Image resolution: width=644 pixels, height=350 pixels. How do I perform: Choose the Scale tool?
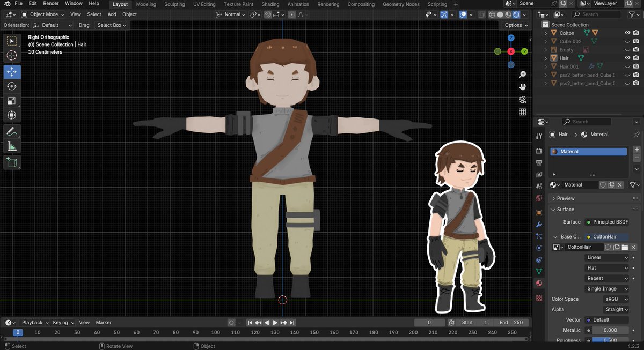click(12, 101)
